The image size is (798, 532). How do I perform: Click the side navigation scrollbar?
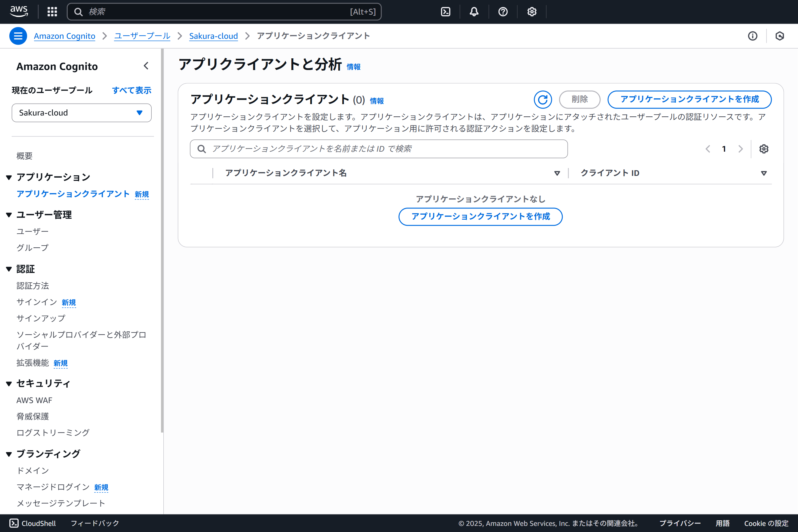[162, 241]
